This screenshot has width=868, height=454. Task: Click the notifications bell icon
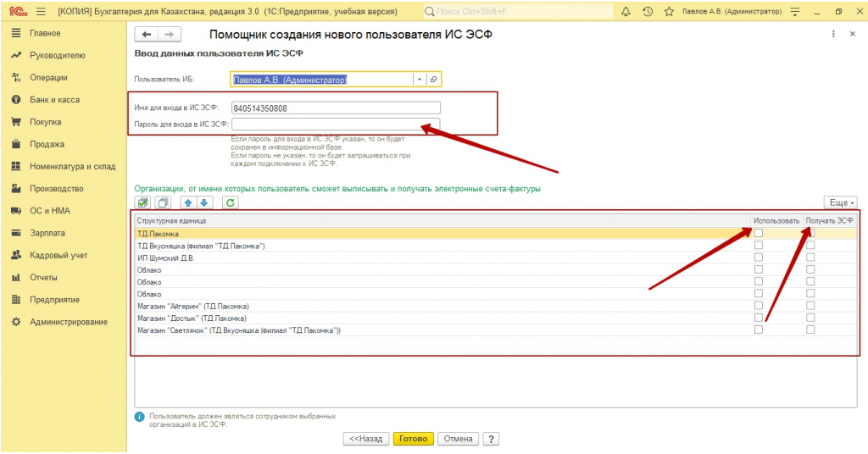626,12
